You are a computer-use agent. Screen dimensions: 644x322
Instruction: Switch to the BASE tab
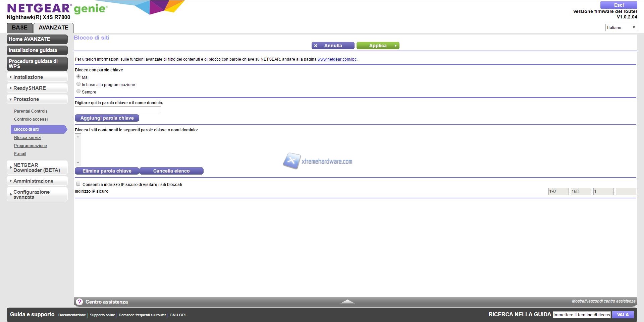[x=19, y=28]
